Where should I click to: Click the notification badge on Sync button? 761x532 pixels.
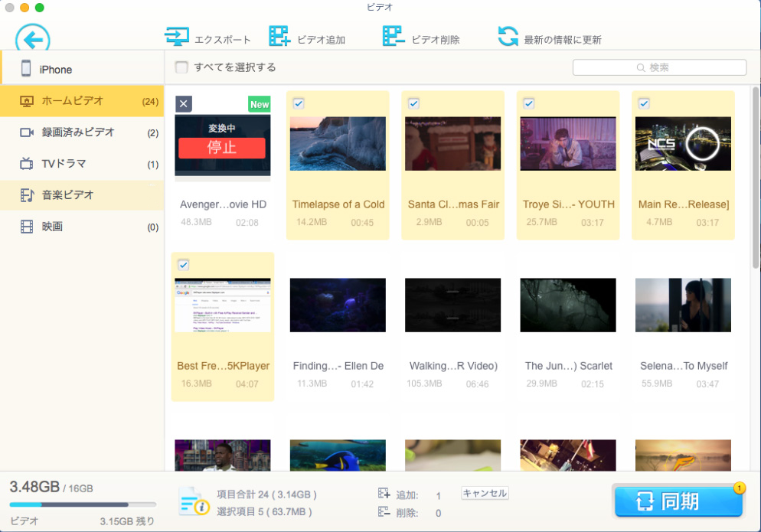click(739, 488)
